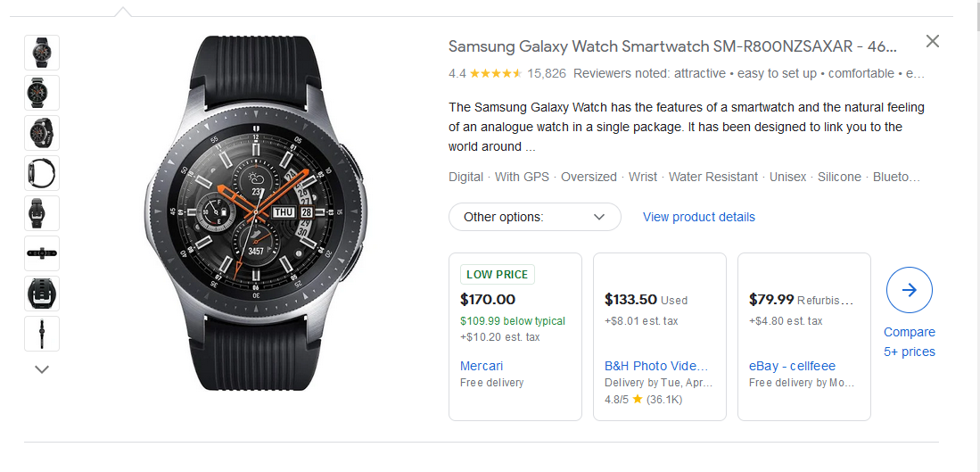Open View product details link

tap(698, 217)
